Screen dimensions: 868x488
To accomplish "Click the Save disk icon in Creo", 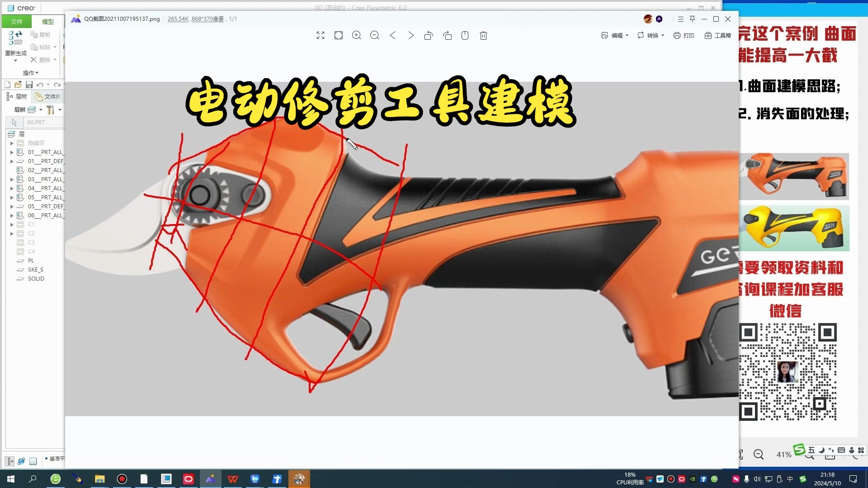I will tap(29, 84).
